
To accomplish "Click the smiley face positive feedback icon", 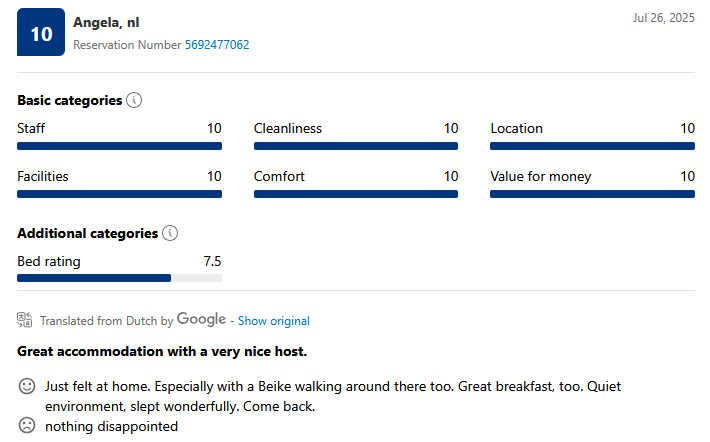I will [x=27, y=386].
